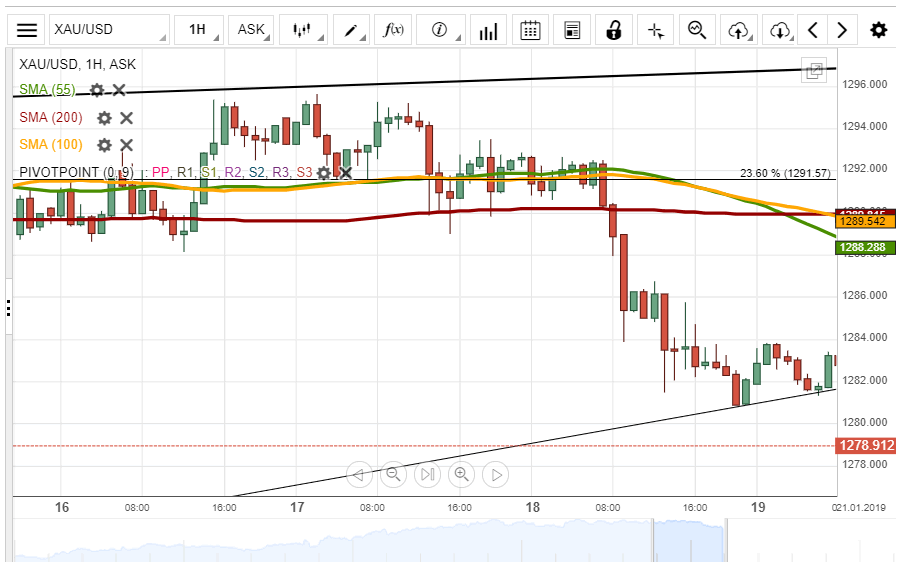Click the SMA (100) indicator label

click(x=51, y=145)
